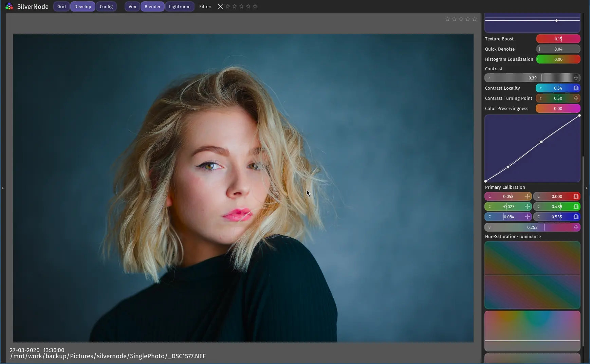Image resolution: width=590 pixels, height=364 pixels.
Task: Set filter to five stars in top toolbar
Action: pos(255,6)
